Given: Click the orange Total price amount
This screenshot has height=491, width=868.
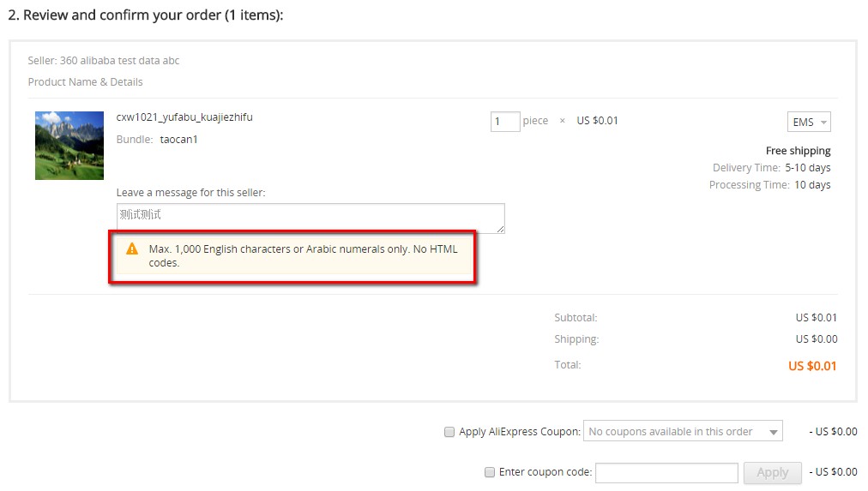Looking at the screenshot, I should point(812,366).
